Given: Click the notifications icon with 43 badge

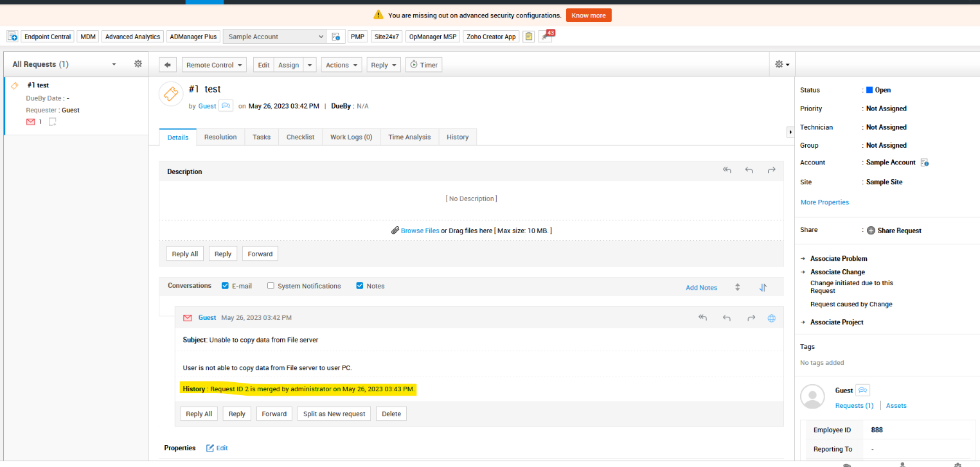Looking at the screenshot, I should click(x=546, y=37).
